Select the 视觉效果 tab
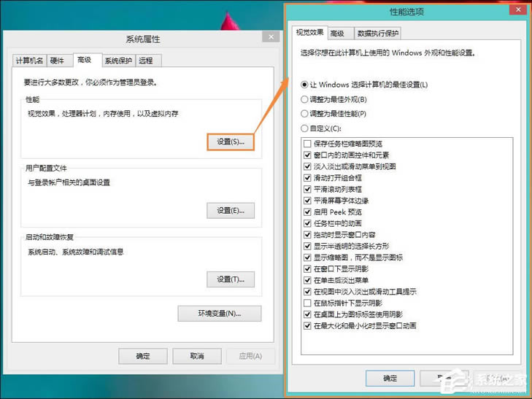 [x=309, y=32]
